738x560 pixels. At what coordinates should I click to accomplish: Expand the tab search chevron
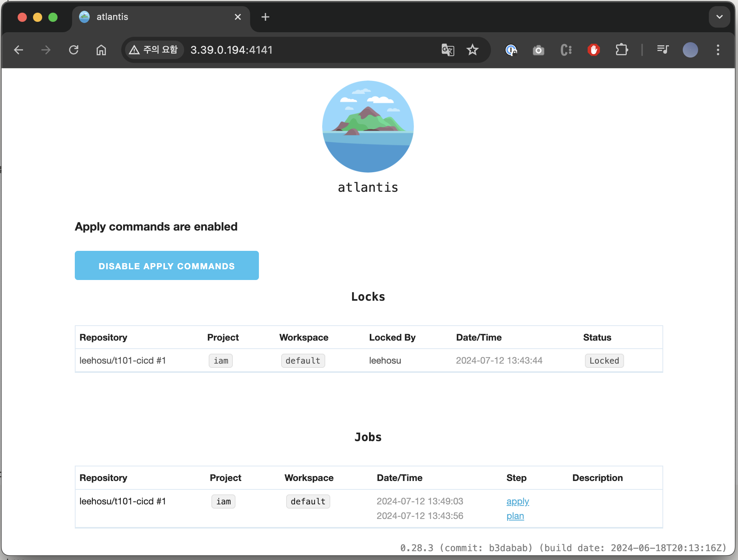[x=719, y=17]
